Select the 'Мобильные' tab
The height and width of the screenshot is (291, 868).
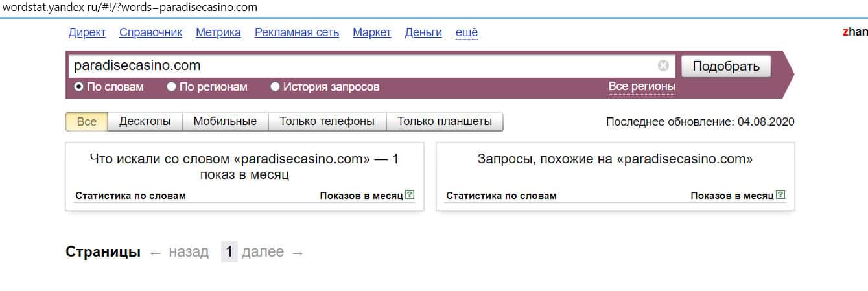[x=225, y=121]
